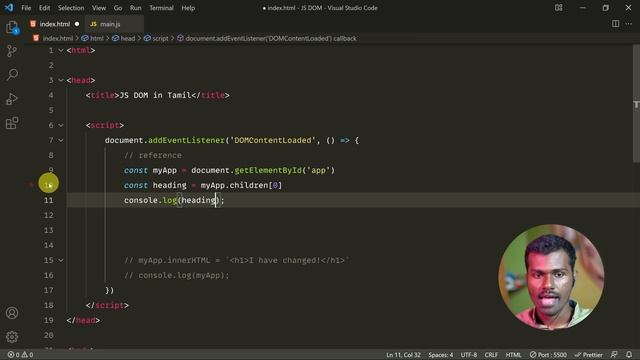The image size is (640, 360).
Task: Open the Terminal menu
Action: [x=161, y=8]
